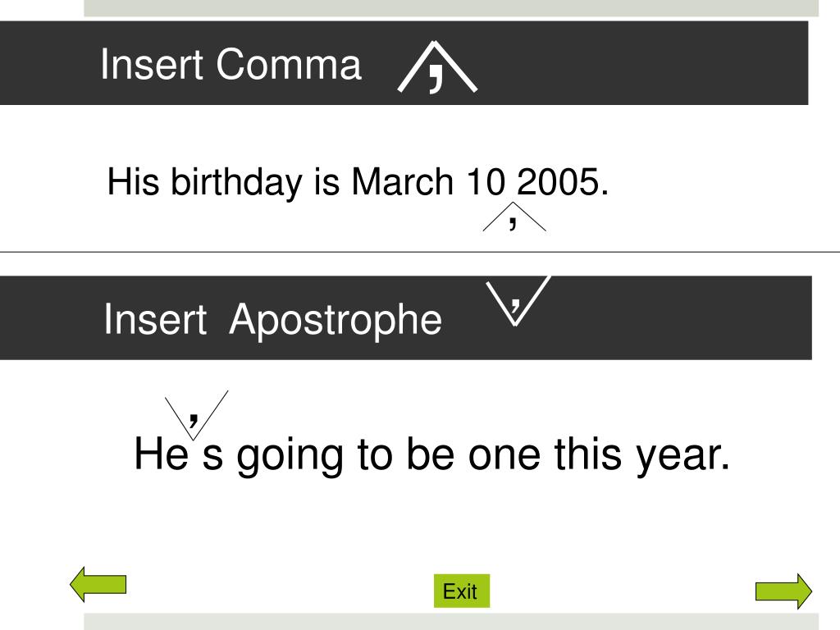Viewport: 840px width, 630px height.
Task: Click the apostrophe V symbol in header
Action: (x=518, y=300)
